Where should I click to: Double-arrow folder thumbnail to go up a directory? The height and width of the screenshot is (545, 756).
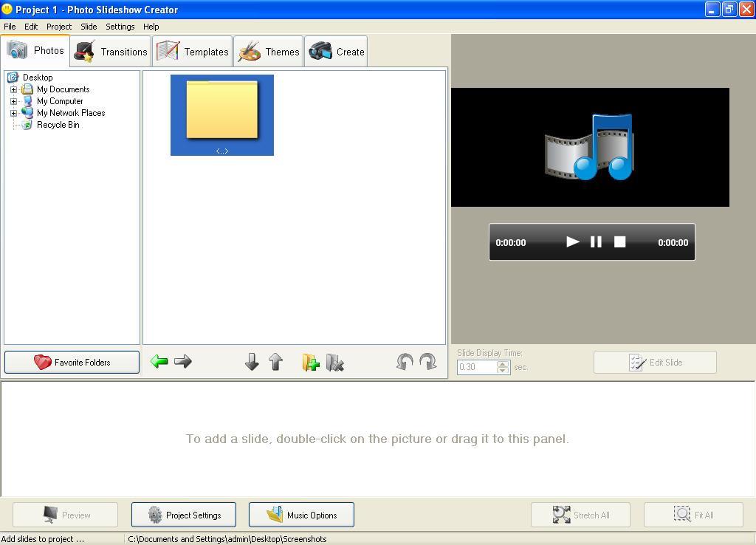tap(221, 114)
